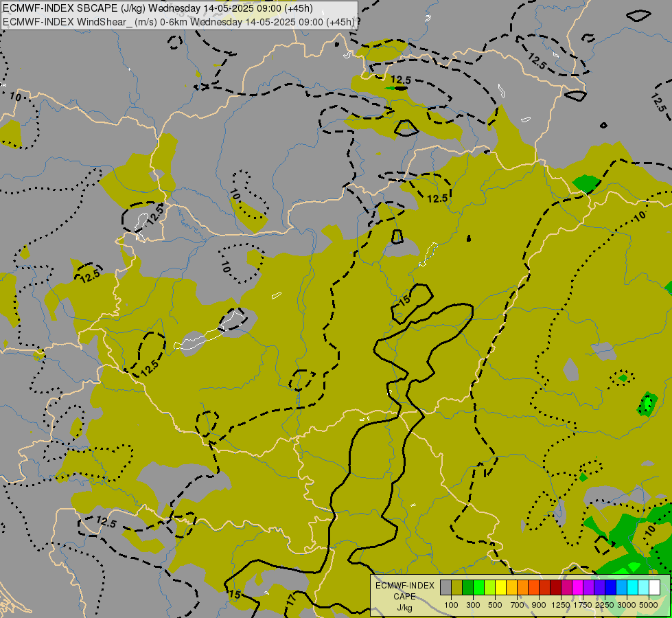Click the legend's ECMWF-INDEX label
The image size is (672, 618).
(x=404, y=586)
